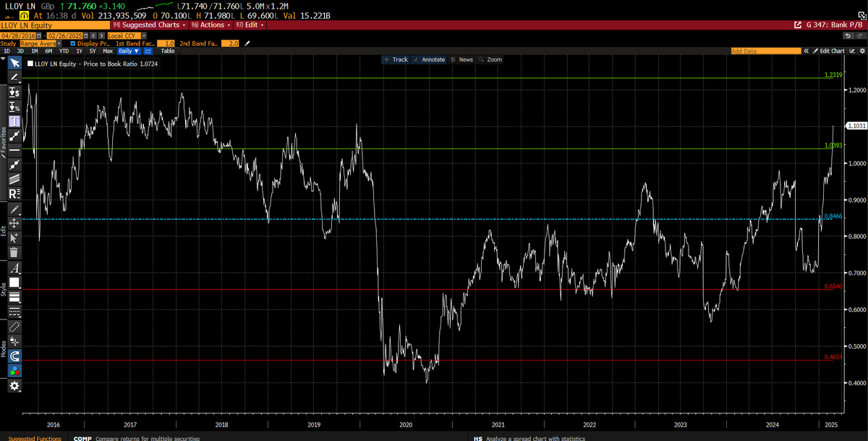This screenshot has width=868, height=441.
Task: Pick the horizontal line tool
Action: [x=14, y=151]
